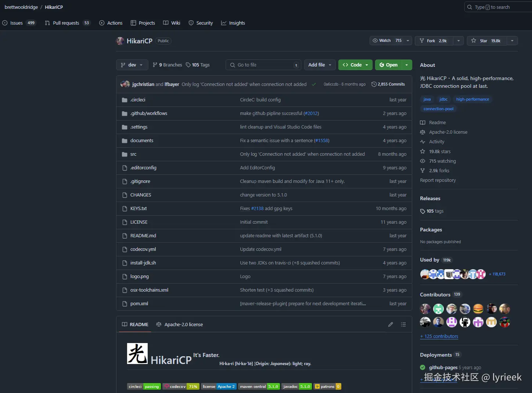Image resolution: width=532 pixels, height=393 pixels.
Task: Click the src folder icon
Action: [x=125, y=154]
